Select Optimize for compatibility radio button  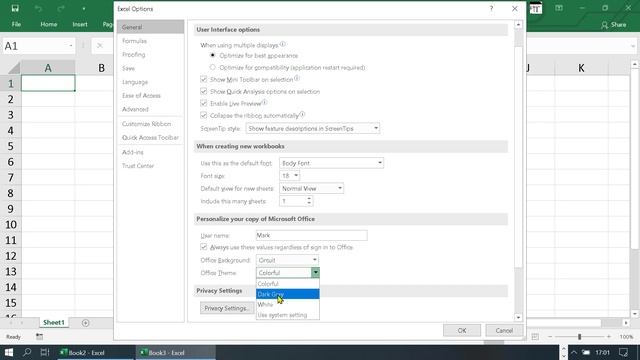tap(212, 67)
